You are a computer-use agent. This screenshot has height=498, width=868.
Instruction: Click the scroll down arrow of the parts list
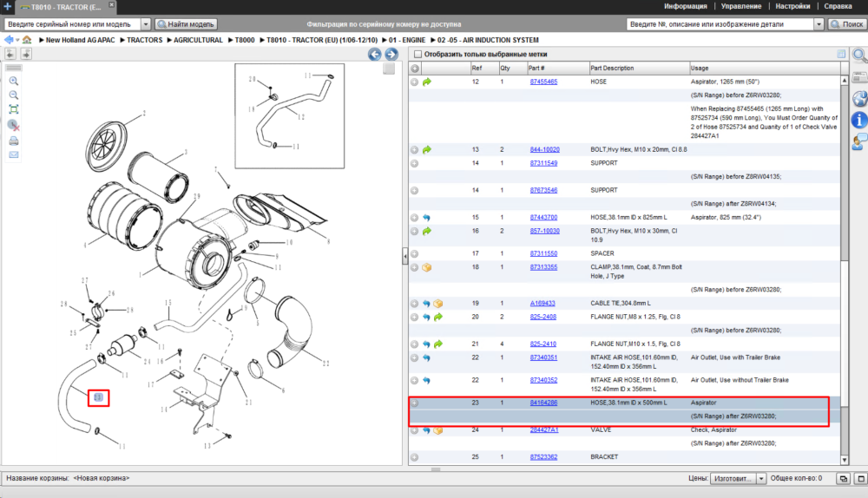pyautogui.click(x=845, y=460)
